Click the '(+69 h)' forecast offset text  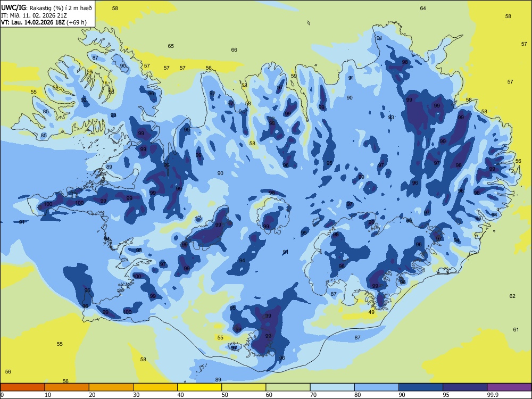(77, 23)
